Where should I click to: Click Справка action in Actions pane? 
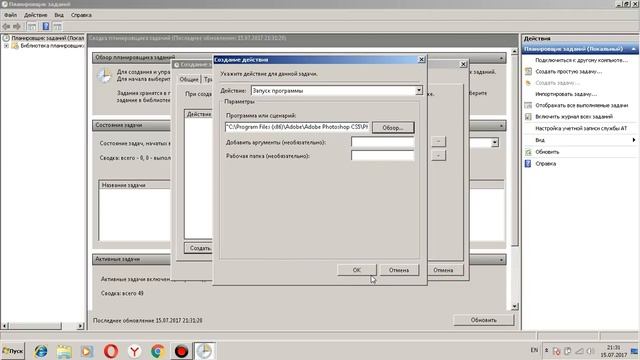(x=545, y=164)
